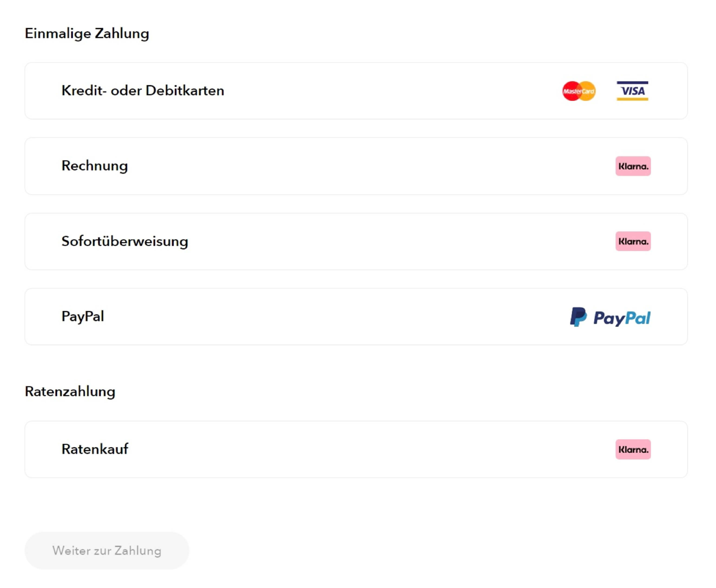Click the PayPal double-P symbol
The width and height of the screenshot is (716, 588).
coord(578,317)
